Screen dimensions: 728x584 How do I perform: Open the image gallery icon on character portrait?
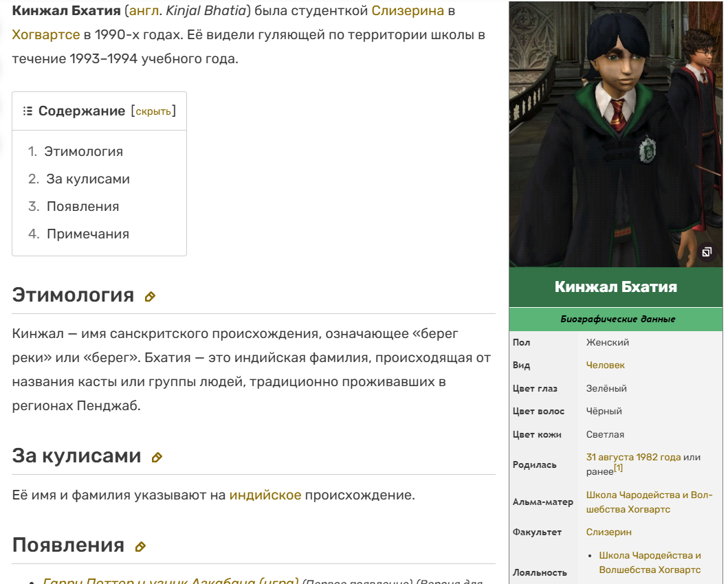(x=707, y=252)
